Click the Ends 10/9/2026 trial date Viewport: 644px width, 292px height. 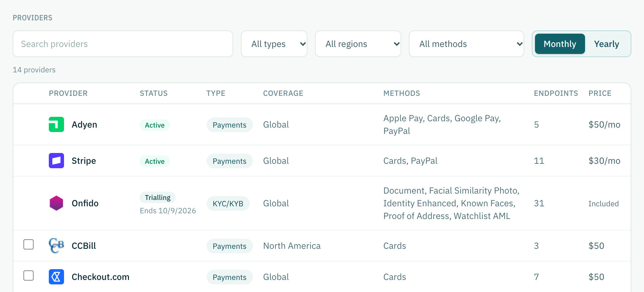[168, 211]
